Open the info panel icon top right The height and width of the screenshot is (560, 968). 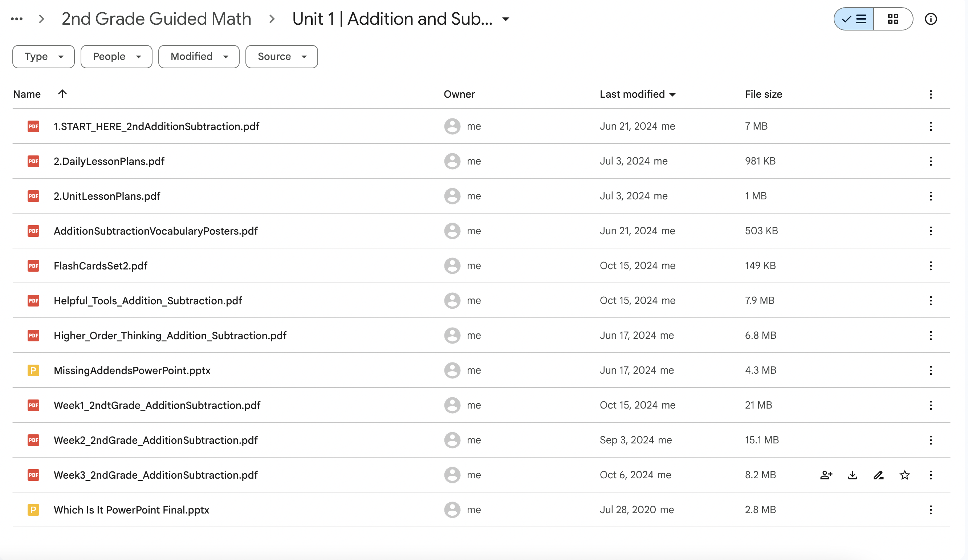931,19
